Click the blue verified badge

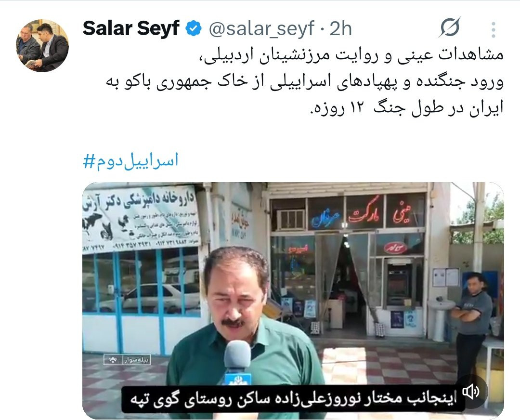(194, 28)
